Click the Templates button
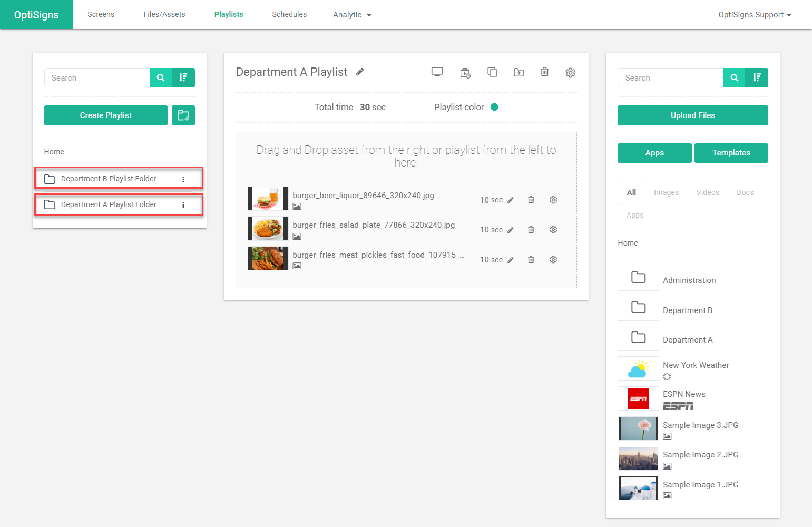This screenshot has height=527, width=812. pos(731,153)
